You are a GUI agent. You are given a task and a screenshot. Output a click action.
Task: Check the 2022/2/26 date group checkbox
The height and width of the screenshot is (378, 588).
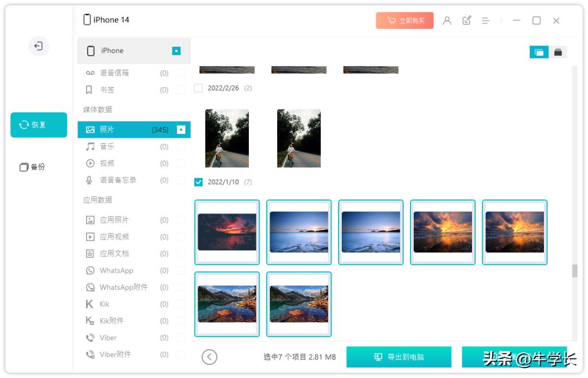(198, 87)
